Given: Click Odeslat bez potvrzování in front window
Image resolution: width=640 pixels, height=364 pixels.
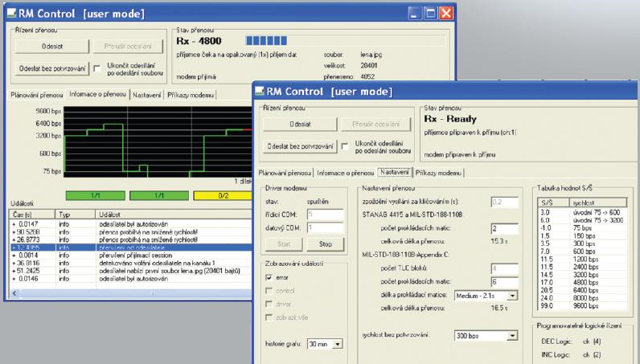Looking at the screenshot, I should pos(300,146).
